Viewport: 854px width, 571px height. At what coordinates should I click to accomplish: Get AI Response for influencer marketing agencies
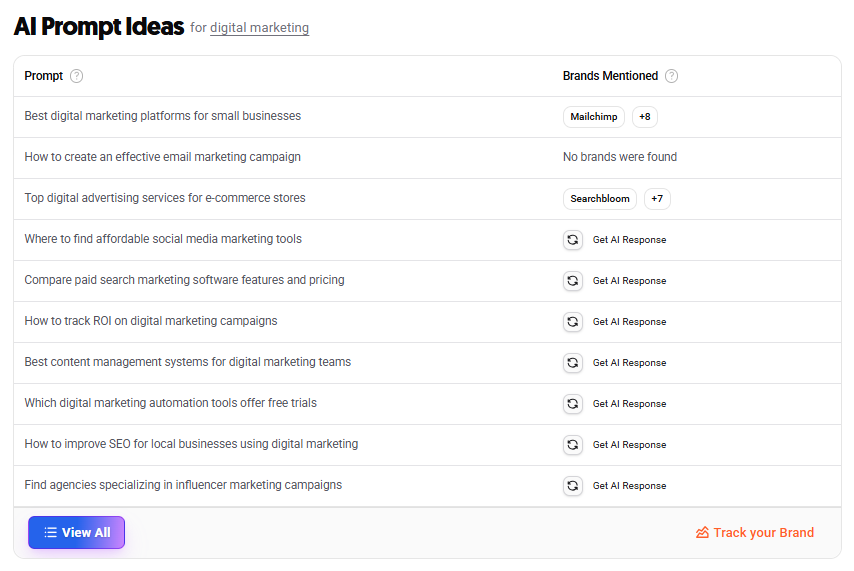[x=629, y=486]
